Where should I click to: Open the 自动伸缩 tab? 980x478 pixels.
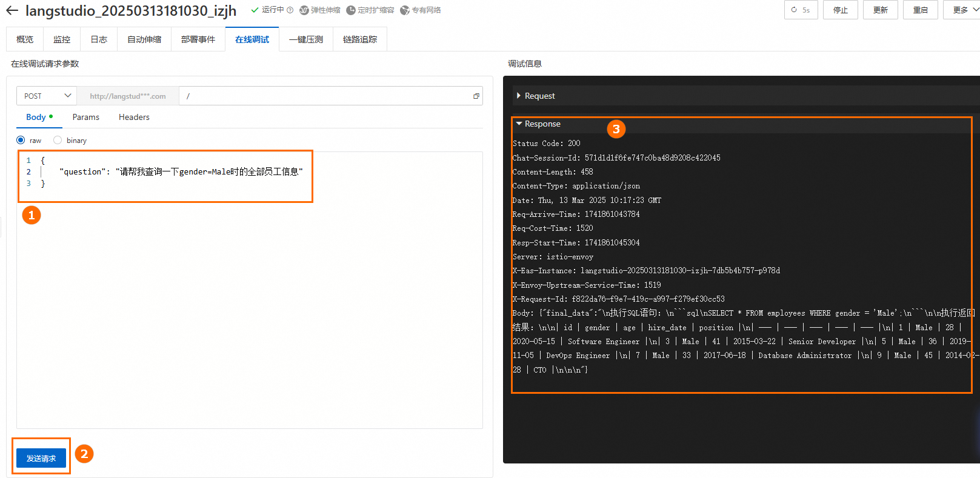coord(144,39)
